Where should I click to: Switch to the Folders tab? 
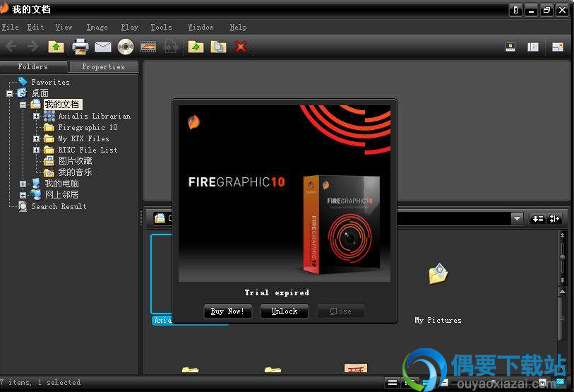(x=33, y=66)
